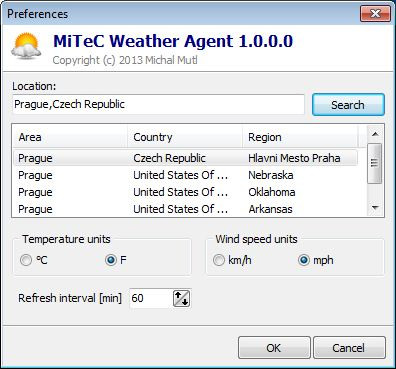Select the Prague row for Nebraska
The width and height of the screenshot is (396, 369).
(185, 175)
